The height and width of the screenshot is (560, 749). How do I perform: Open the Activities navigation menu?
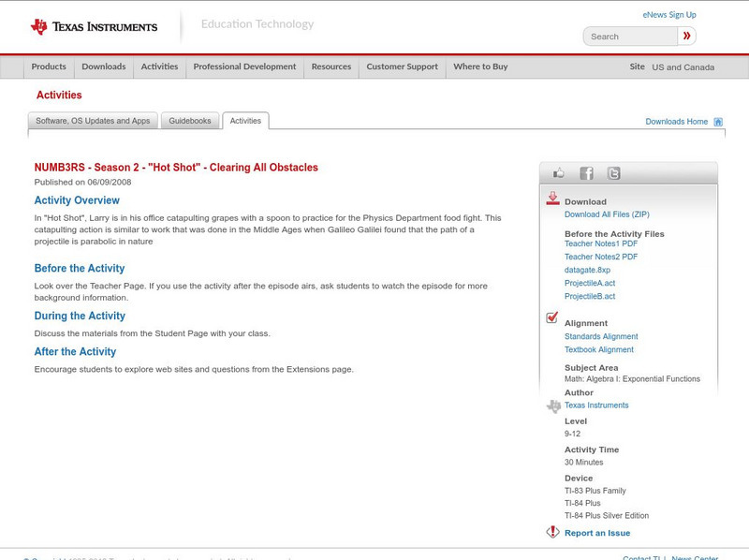159,66
